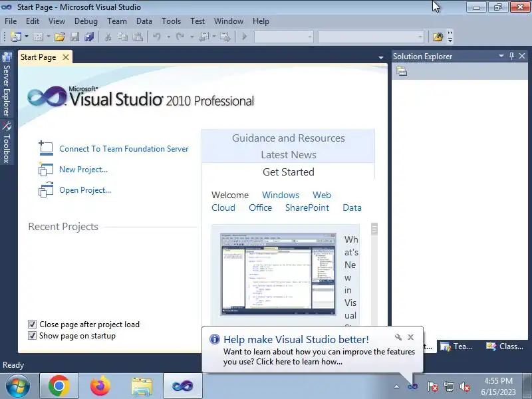This screenshot has height=399, width=532.
Task: Open the Debug menu
Action: click(x=86, y=21)
